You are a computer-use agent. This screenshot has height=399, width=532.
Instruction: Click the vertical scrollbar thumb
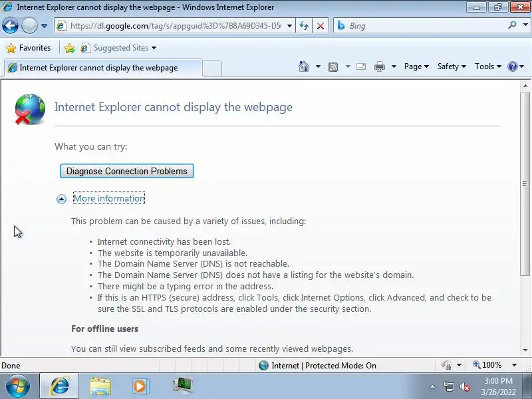coord(525,184)
